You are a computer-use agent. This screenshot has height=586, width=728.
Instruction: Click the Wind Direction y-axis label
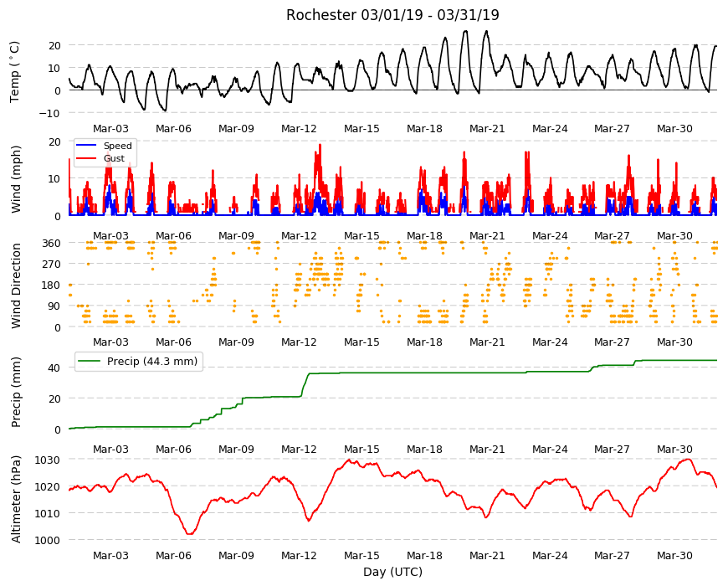point(16,286)
